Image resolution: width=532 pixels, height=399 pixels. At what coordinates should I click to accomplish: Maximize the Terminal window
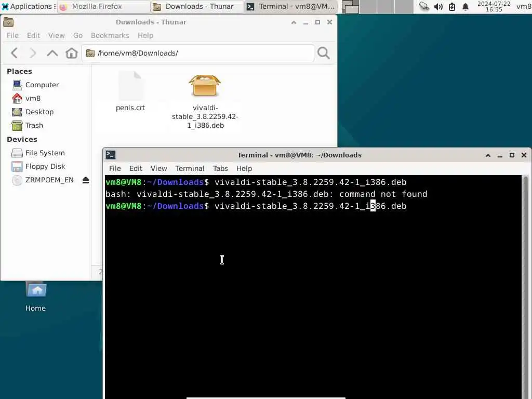[512, 155]
